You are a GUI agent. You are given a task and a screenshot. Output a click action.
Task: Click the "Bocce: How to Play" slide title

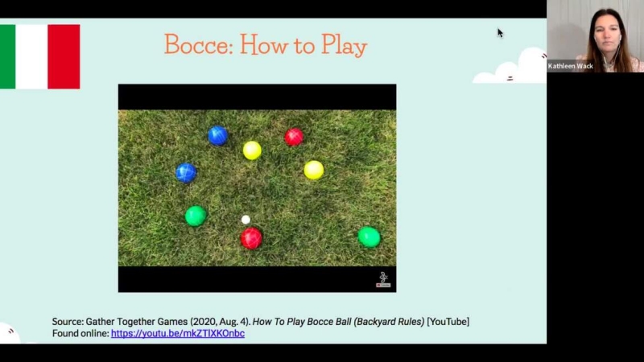point(266,45)
